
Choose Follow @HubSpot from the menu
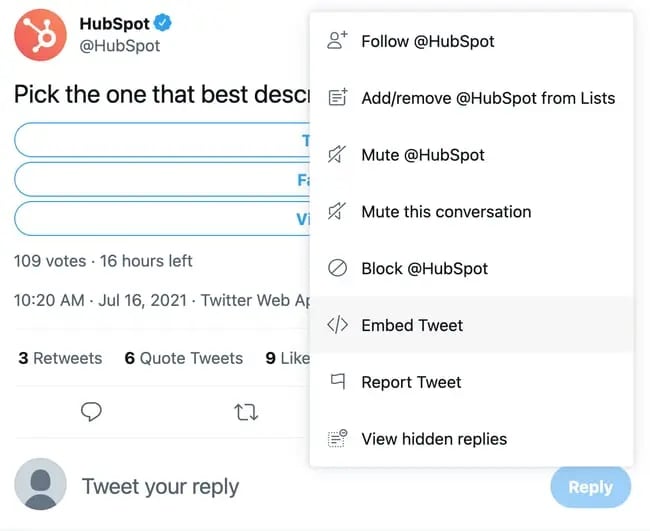[428, 41]
